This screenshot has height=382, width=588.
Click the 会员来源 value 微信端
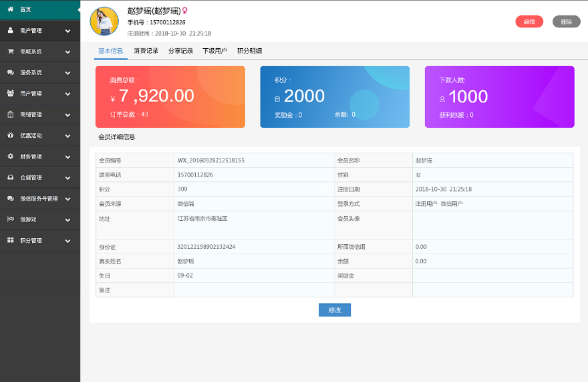186,203
